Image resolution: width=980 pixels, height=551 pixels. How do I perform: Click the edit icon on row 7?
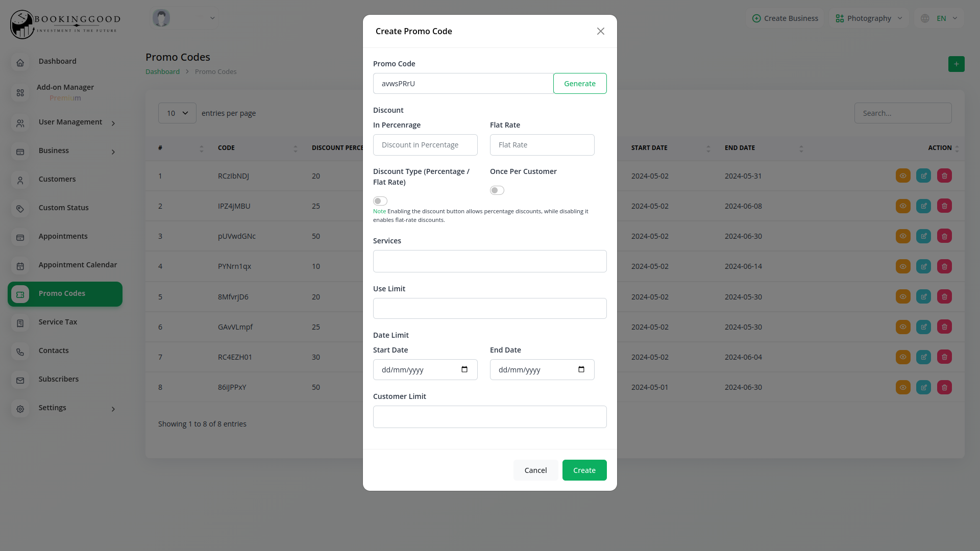click(923, 357)
